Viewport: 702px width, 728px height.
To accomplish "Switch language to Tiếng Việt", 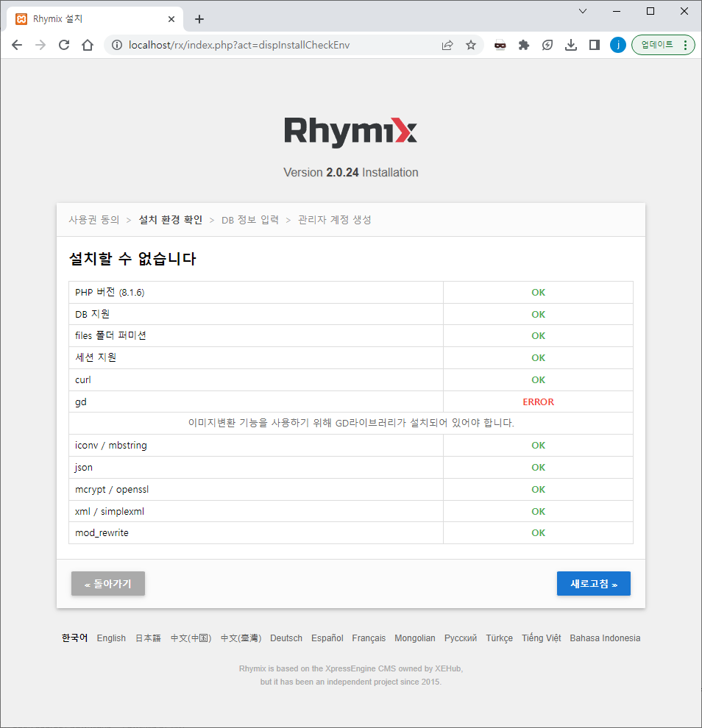I will [542, 638].
